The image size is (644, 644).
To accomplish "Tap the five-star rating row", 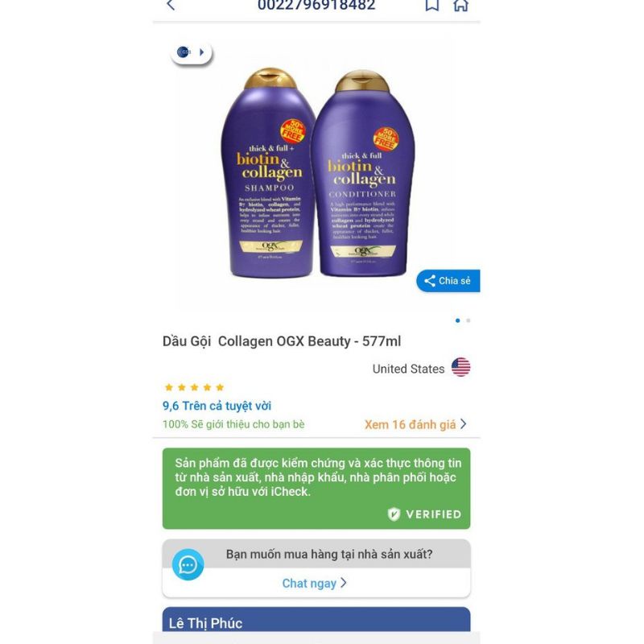I will pos(194,387).
